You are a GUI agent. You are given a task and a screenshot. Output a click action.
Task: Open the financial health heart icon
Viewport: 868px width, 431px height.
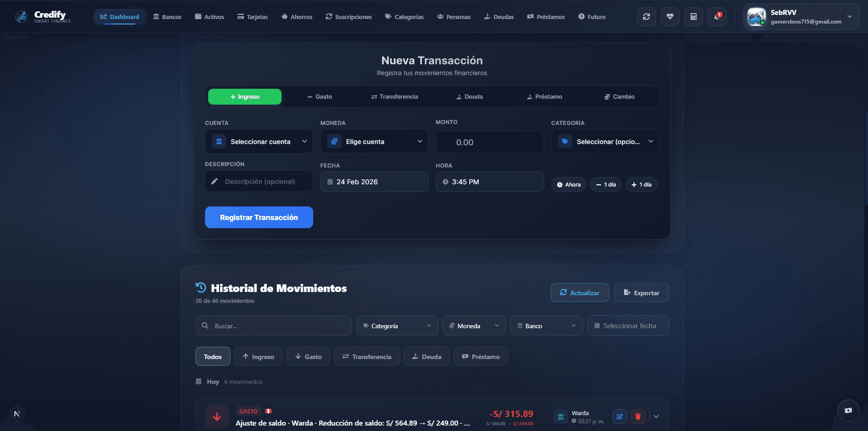(x=670, y=16)
